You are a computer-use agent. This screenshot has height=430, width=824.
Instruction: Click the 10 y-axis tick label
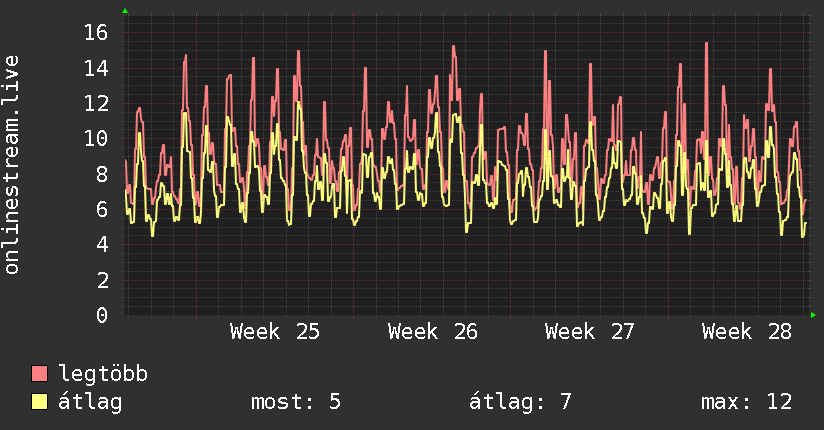96,139
